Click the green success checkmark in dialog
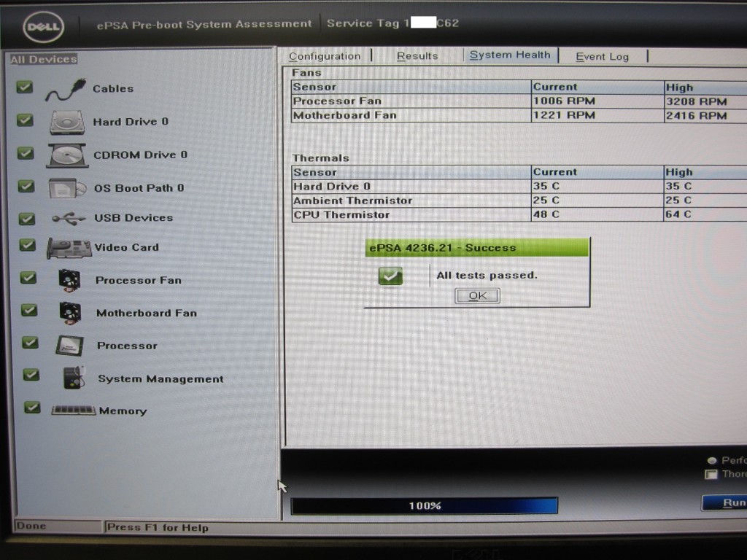 pos(390,276)
